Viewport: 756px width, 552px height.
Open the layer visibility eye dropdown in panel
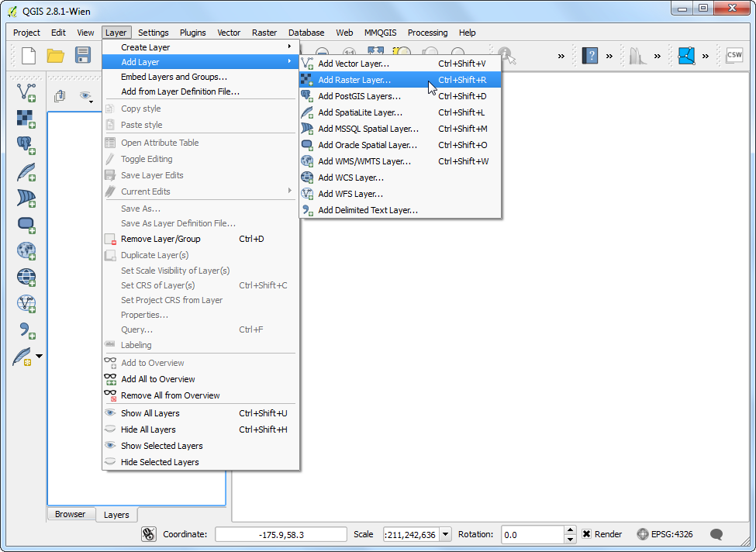point(87,96)
